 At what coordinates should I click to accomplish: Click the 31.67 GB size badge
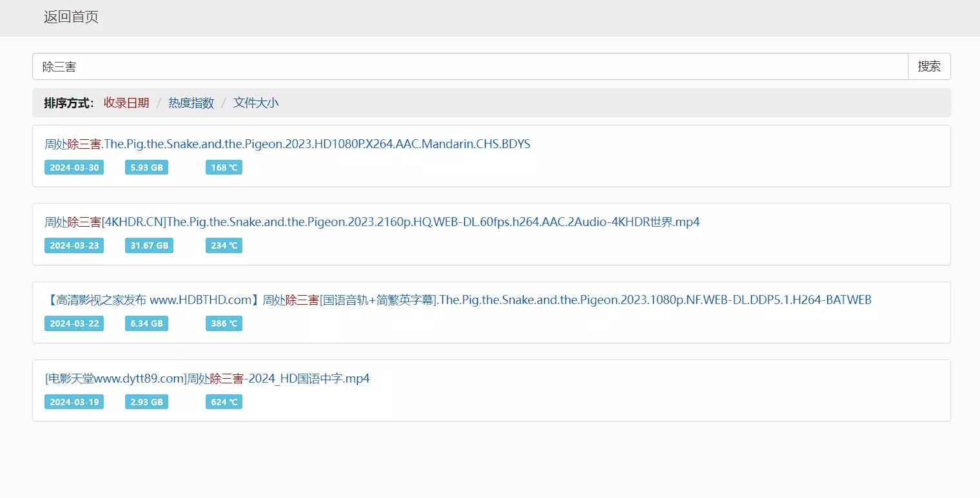149,245
